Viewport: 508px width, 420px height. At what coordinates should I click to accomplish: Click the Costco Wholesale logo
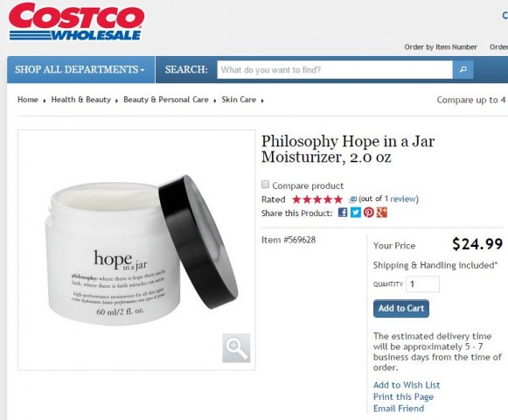[x=76, y=22]
